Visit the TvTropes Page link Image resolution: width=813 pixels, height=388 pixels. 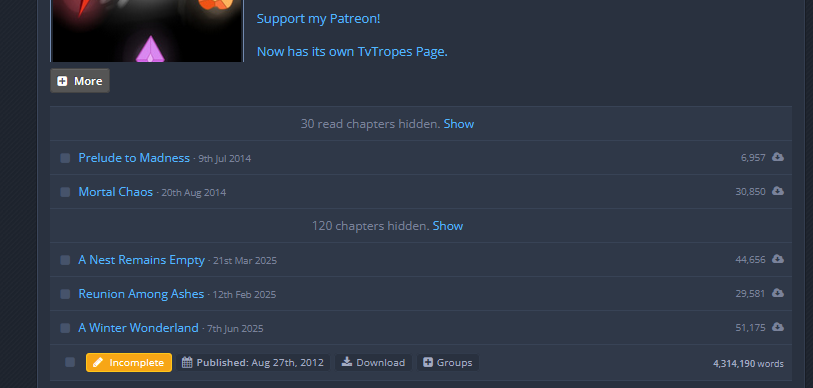(x=352, y=52)
